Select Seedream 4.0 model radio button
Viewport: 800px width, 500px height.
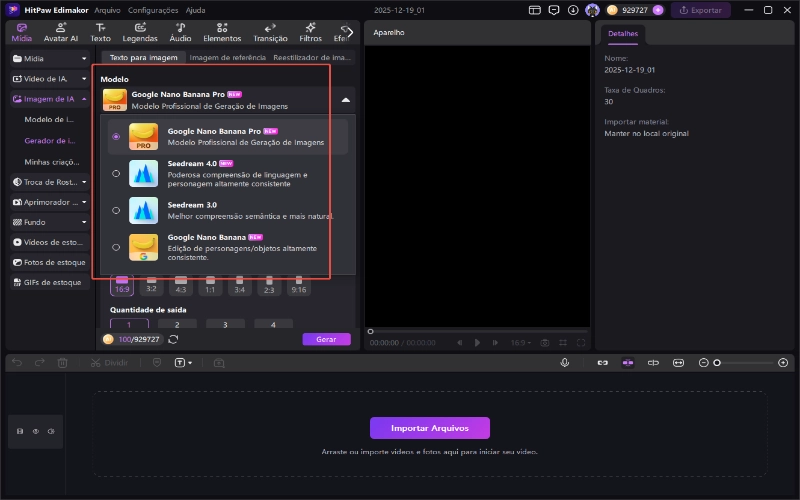coord(117,173)
